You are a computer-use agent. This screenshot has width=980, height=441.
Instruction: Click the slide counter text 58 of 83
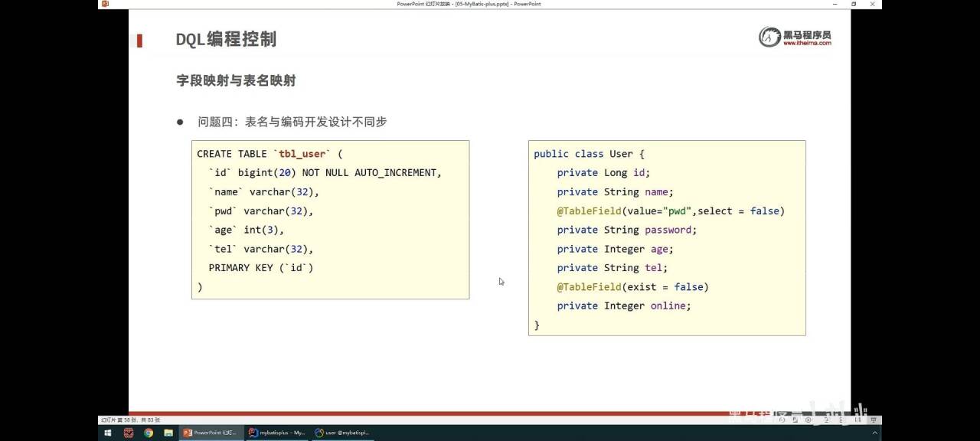point(130,420)
